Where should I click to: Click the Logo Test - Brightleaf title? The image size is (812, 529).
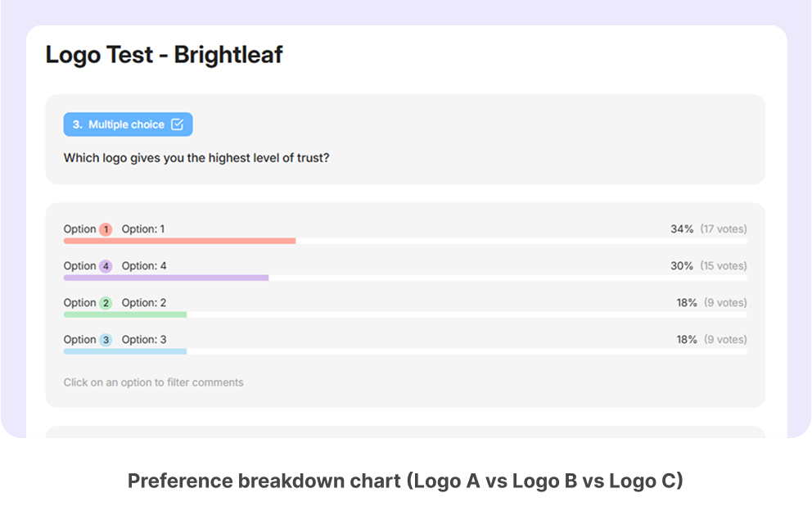tap(165, 55)
